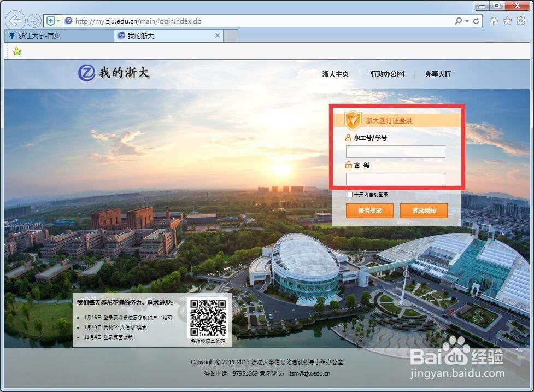This screenshot has height=392, width=534.
Task: Open the 办事大厅 navigation link
Action: 437,74
